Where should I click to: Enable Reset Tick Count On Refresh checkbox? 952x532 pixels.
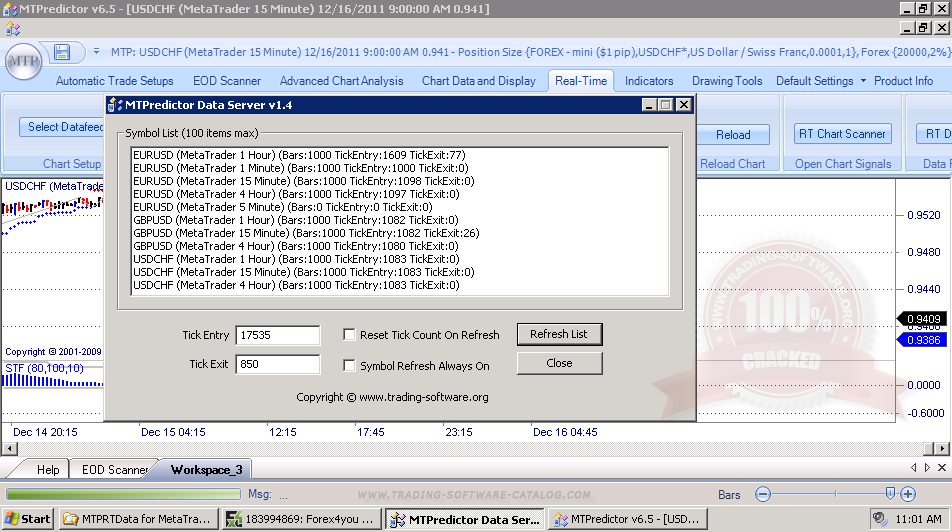[x=350, y=335]
